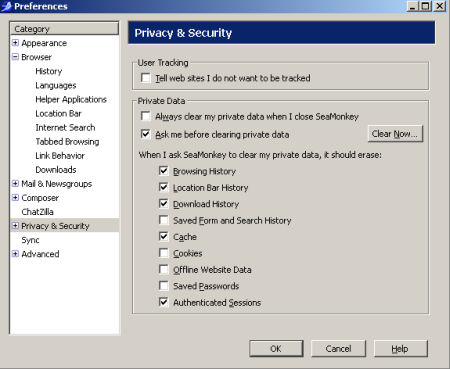
Task: Open Sync preferences
Action: (30, 240)
